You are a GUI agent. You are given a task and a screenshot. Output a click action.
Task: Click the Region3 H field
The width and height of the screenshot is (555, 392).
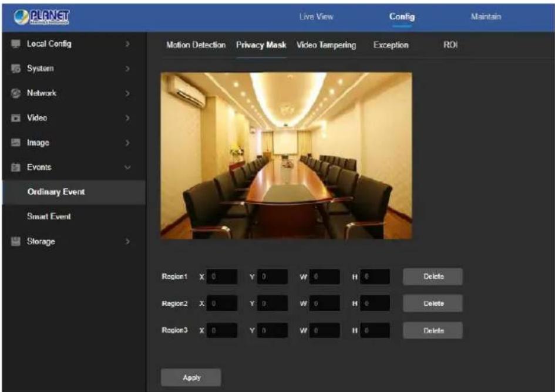pos(375,330)
